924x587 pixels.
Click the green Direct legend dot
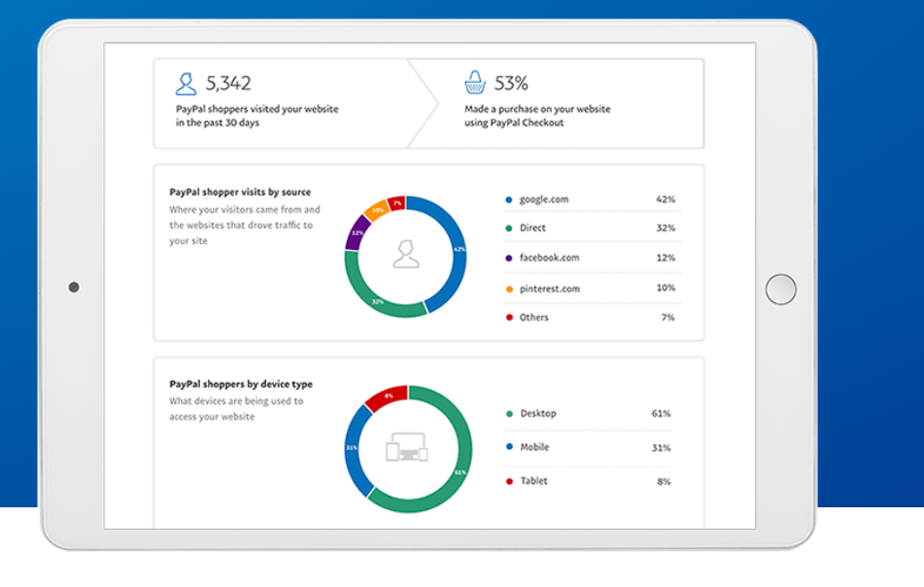508,228
